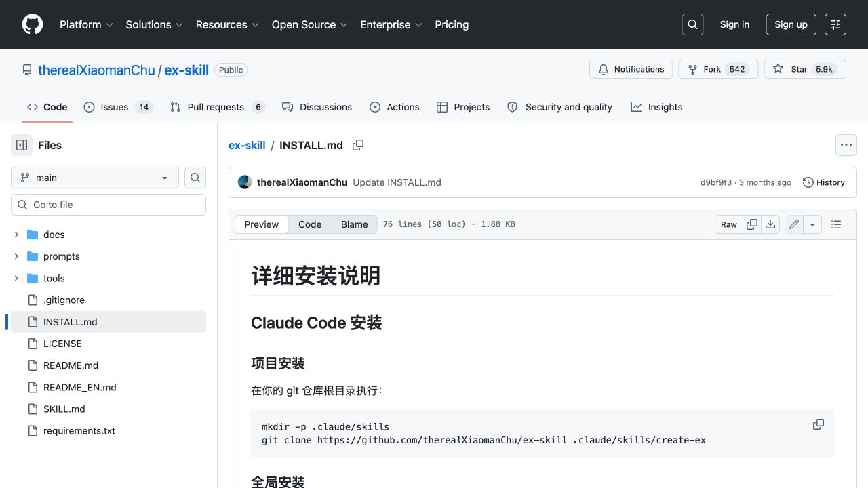This screenshot has height=488, width=868.
Task: Expand the Enterprise menu
Action: (x=392, y=24)
